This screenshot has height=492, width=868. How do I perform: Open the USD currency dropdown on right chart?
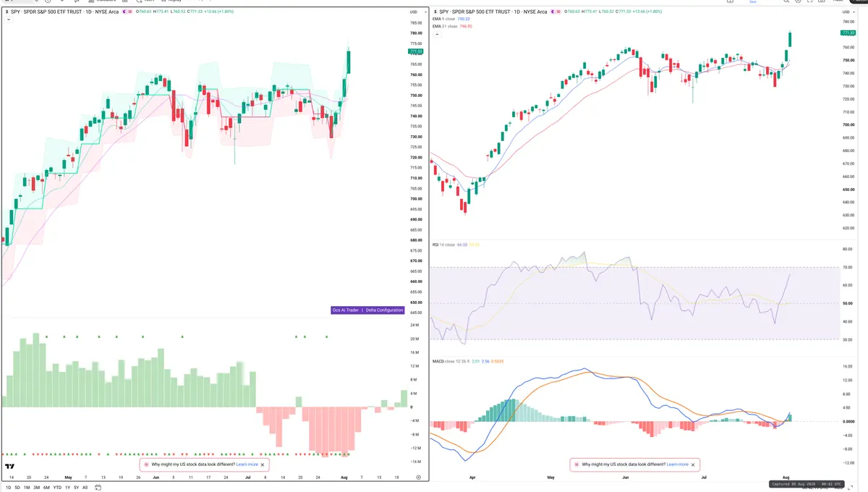pos(848,12)
